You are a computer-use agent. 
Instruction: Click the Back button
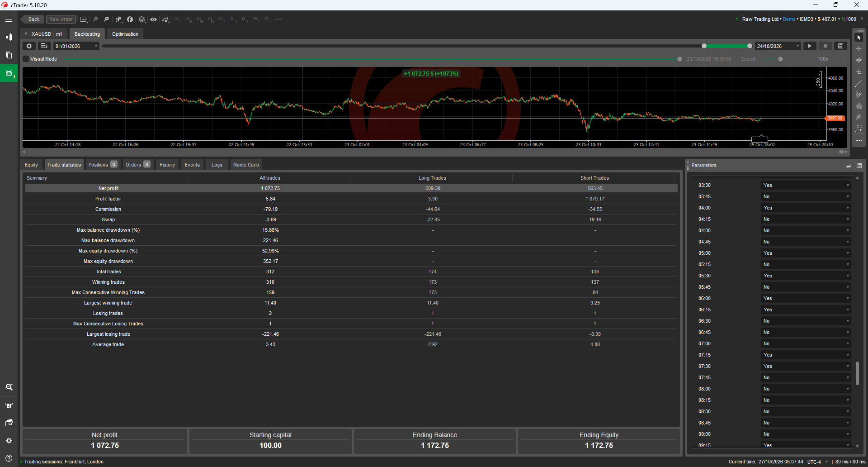tap(32, 19)
